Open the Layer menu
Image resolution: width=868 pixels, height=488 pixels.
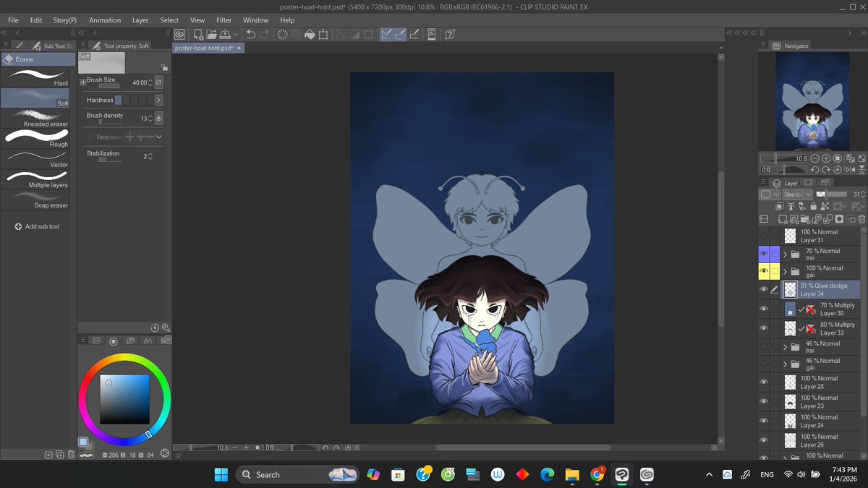[x=140, y=20]
